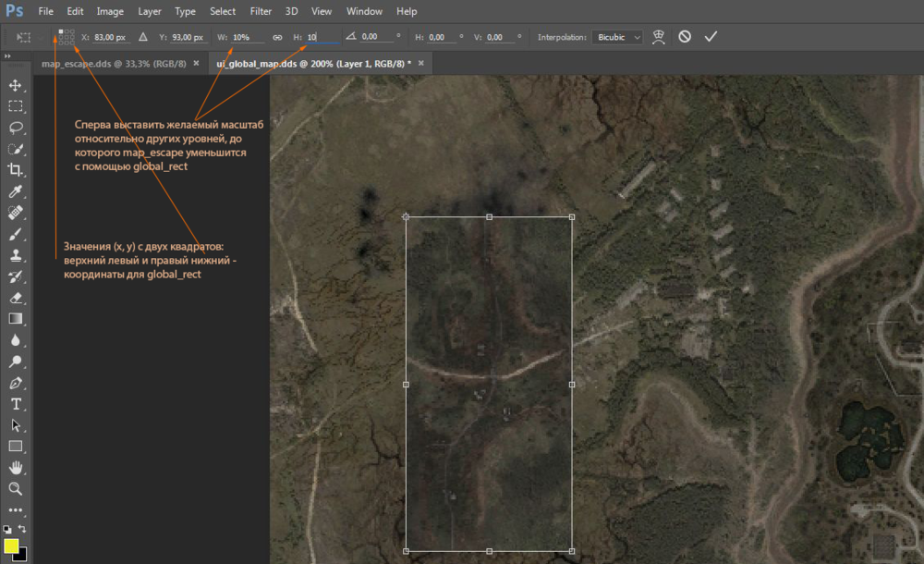Choose the Eraser tool
This screenshot has height=564, width=924.
(16, 298)
